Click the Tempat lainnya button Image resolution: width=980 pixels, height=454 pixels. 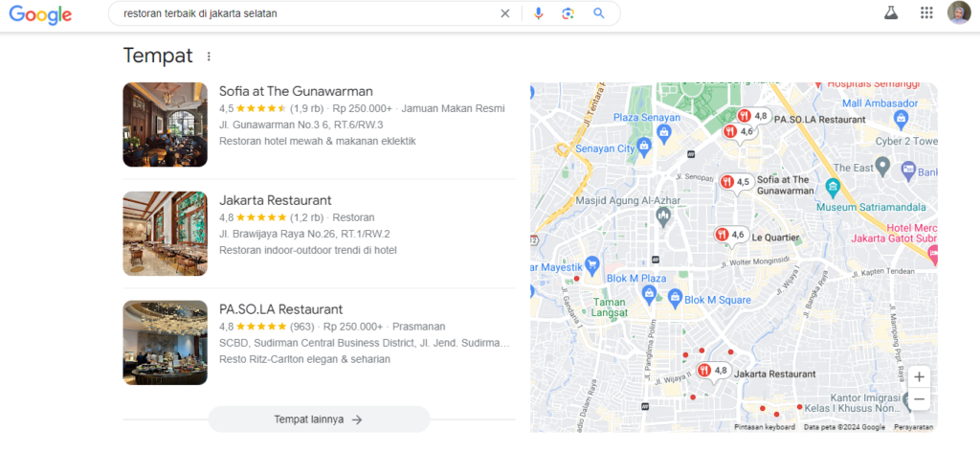coord(320,420)
